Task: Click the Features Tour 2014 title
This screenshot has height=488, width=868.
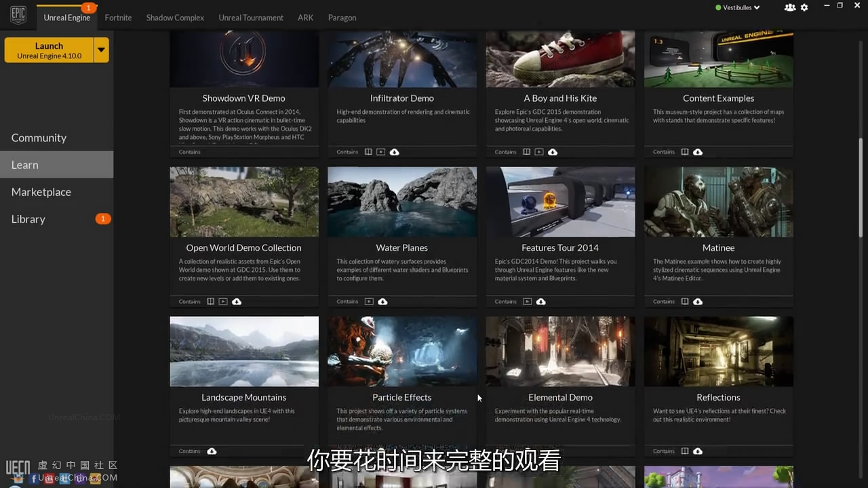Action: click(560, 248)
